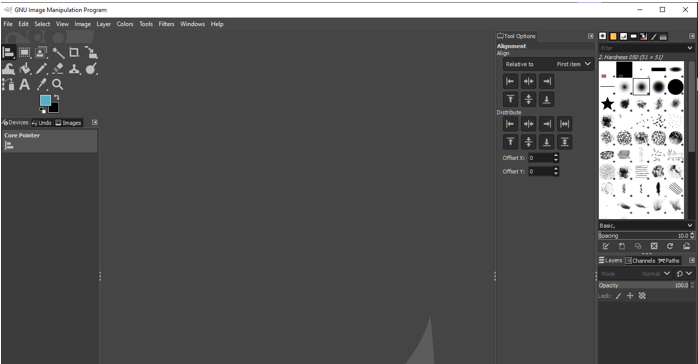Select the Eraser tool
The image size is (698, 364).
coord(58,69)
